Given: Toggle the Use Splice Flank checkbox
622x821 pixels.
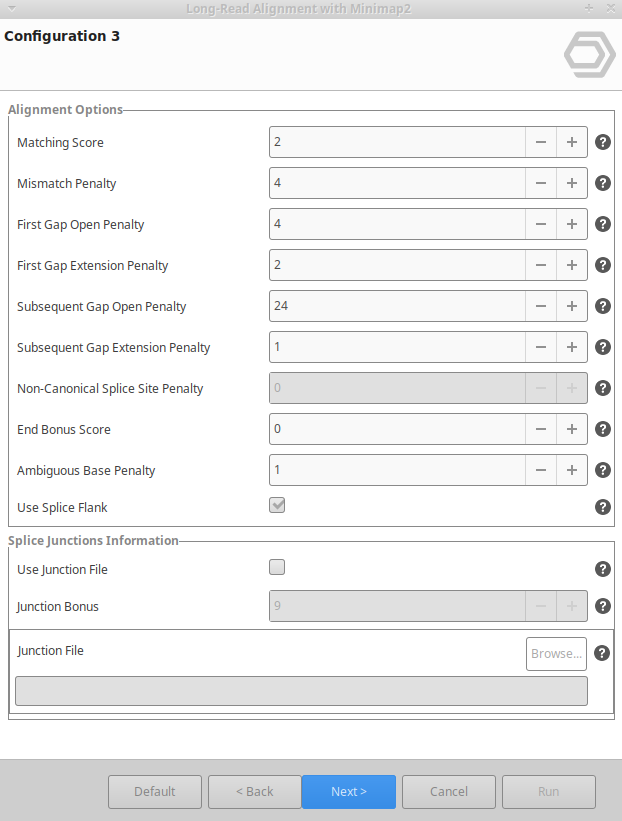Looking at the screenshot, I should click(278, 506).
